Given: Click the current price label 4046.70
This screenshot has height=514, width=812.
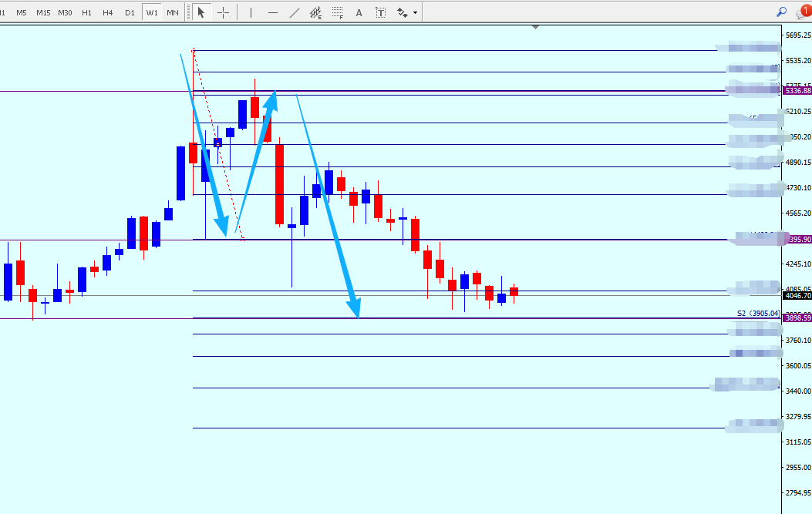Looking at the screenshot, I should [x=797, y=296].
